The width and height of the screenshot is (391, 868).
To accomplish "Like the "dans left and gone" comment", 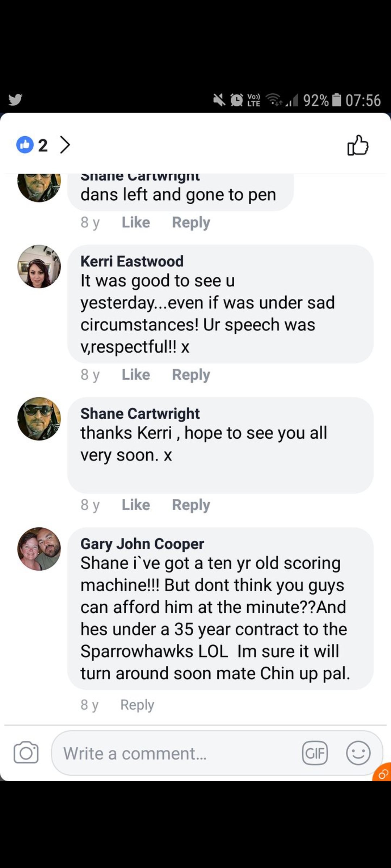I will tap(136, 222).
